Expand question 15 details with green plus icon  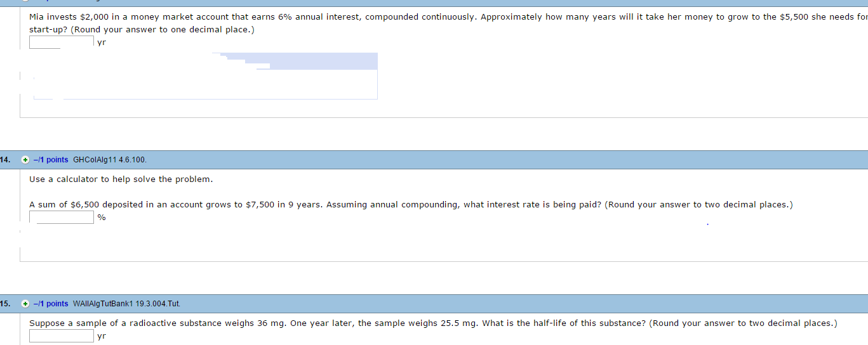coord(25,304)
